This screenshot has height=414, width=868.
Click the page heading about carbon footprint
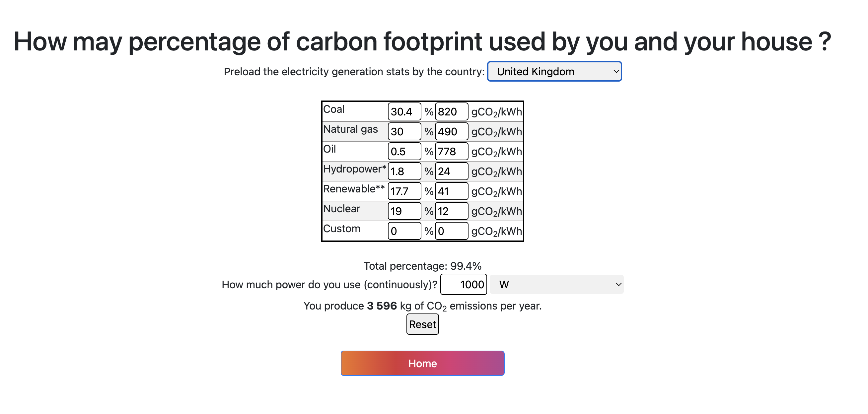click(422, 41)
